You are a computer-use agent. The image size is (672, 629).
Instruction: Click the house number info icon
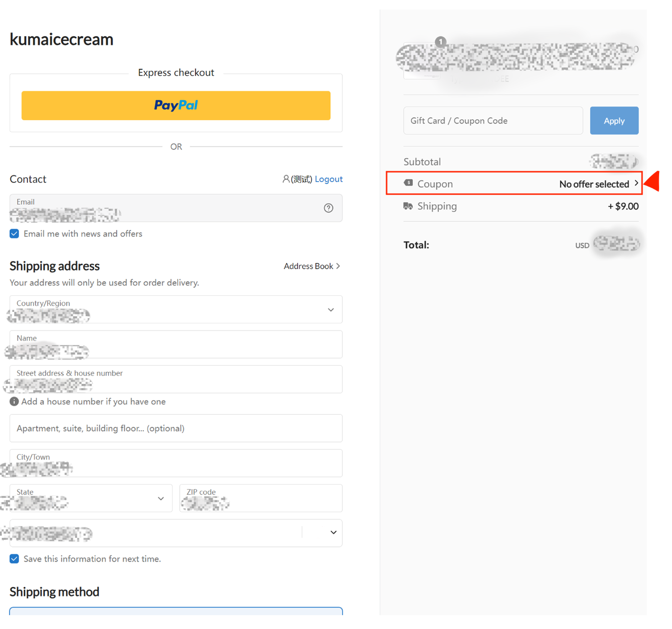(x=14, y=402)
